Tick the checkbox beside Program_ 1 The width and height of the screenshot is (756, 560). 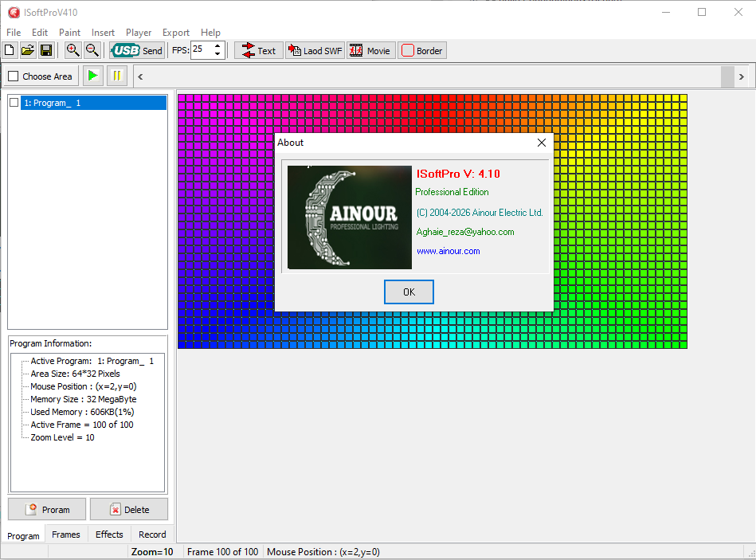(x=14, y=103)
